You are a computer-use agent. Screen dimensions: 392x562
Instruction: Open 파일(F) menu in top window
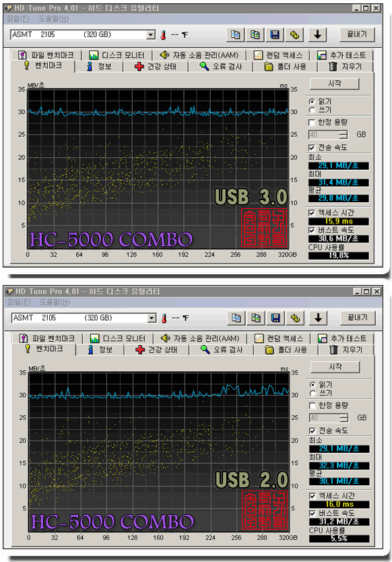click(18, 19)
